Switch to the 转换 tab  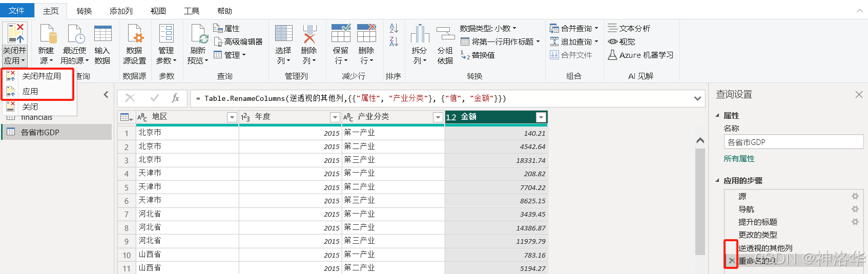pos(84,11)
